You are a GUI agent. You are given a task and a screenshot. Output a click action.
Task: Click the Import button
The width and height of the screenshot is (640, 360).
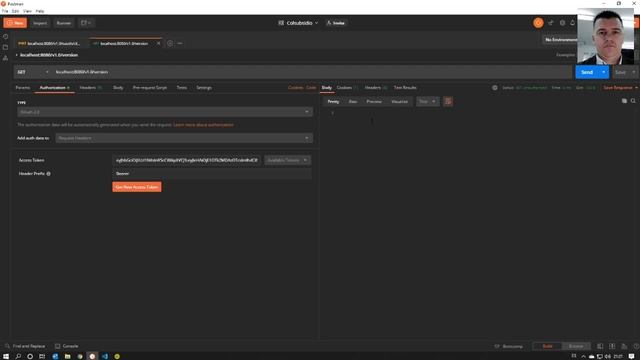[40, 23]
